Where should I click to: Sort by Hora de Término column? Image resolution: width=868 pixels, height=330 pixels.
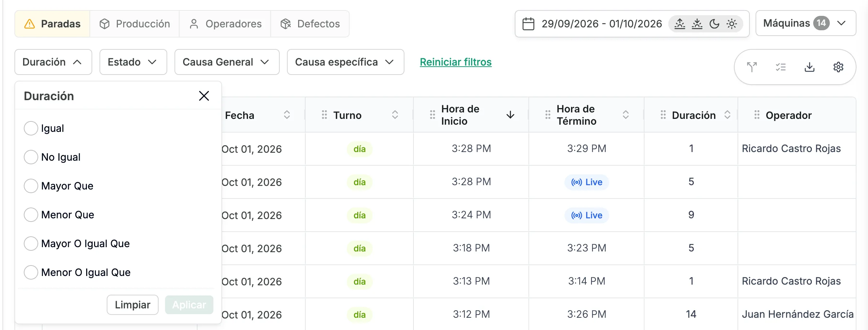point(626,115)
